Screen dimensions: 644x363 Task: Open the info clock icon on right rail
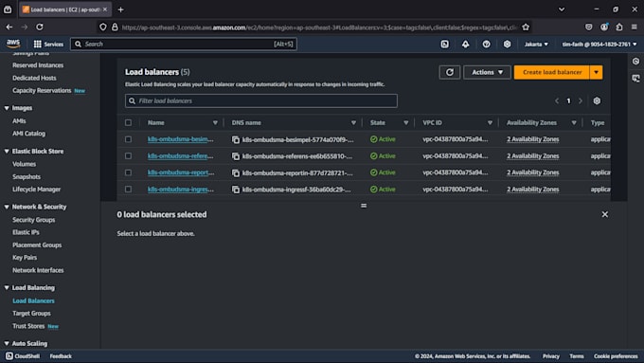tap(635, 62)
